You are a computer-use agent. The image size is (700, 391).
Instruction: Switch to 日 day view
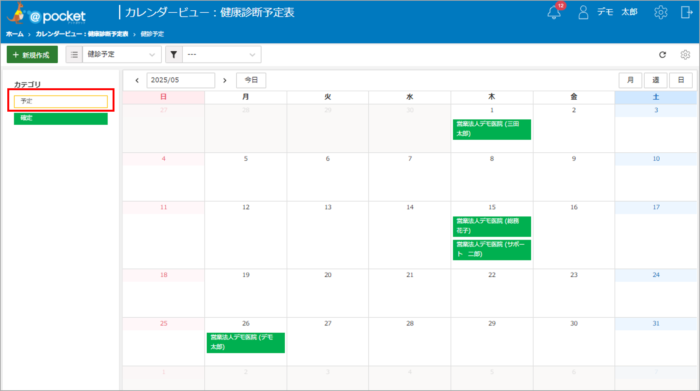point(681,80)
